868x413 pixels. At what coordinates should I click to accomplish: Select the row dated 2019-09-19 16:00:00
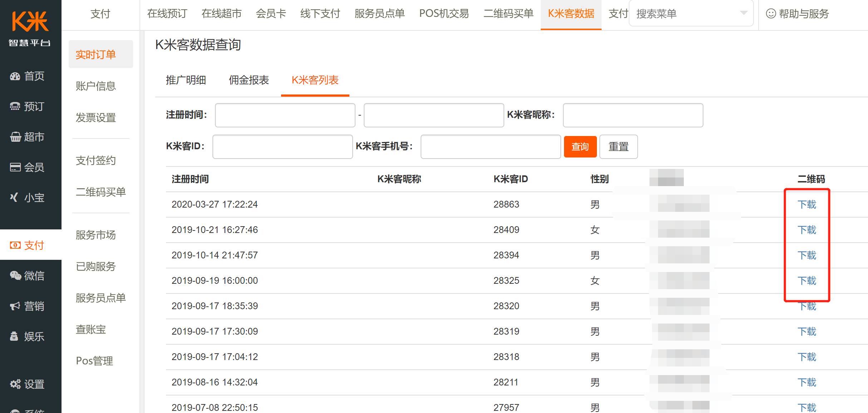pyautogui.click(x=517, y=281)
